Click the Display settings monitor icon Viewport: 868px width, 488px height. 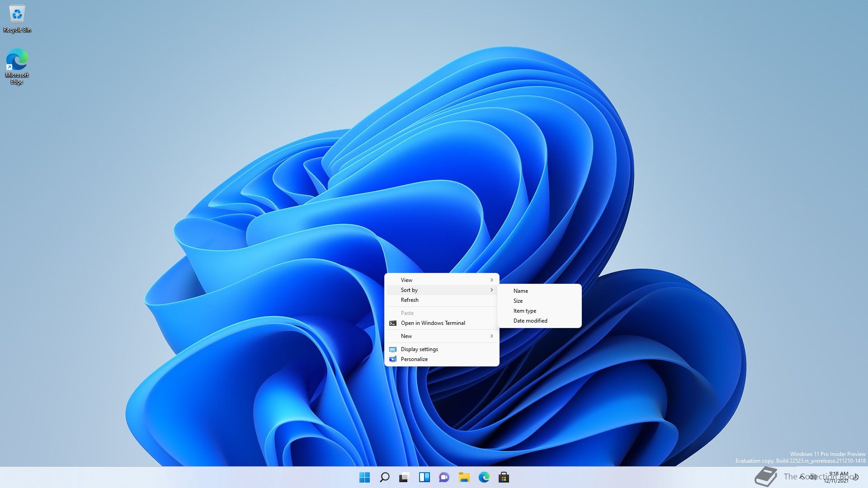(x=393, y=349)
